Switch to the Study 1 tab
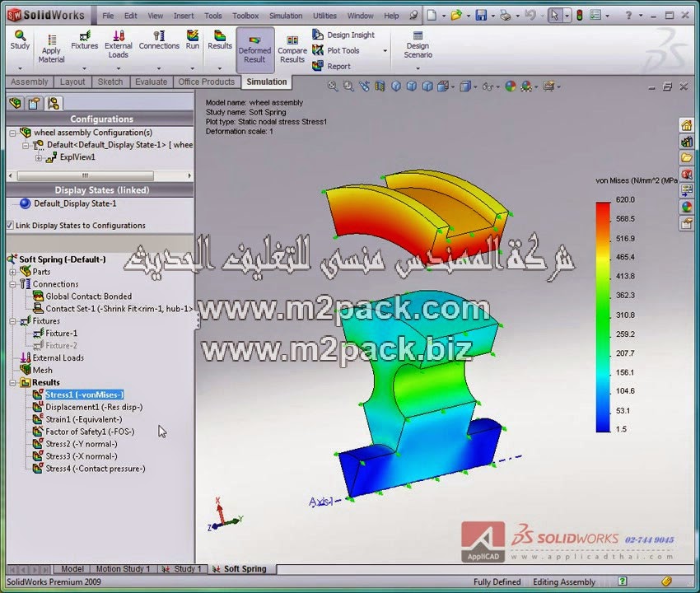This screenshot has width=700, height=593. coord(182,569)
